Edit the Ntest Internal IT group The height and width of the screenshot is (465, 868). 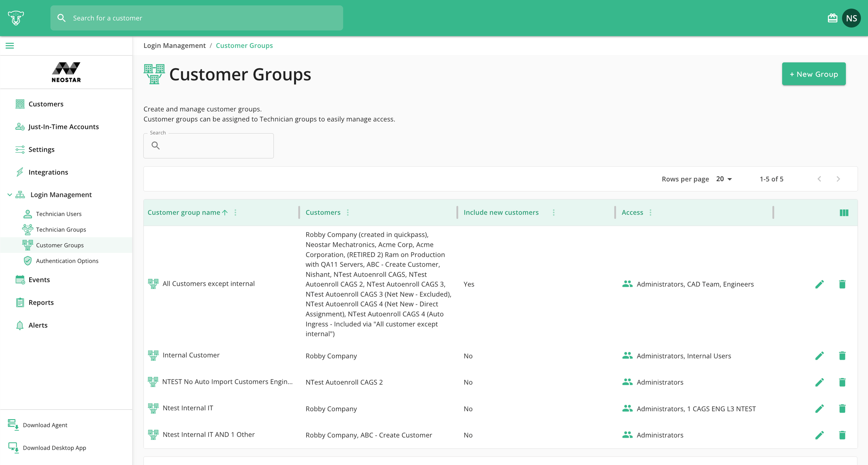pyautogui.click(x=820, y=409)
